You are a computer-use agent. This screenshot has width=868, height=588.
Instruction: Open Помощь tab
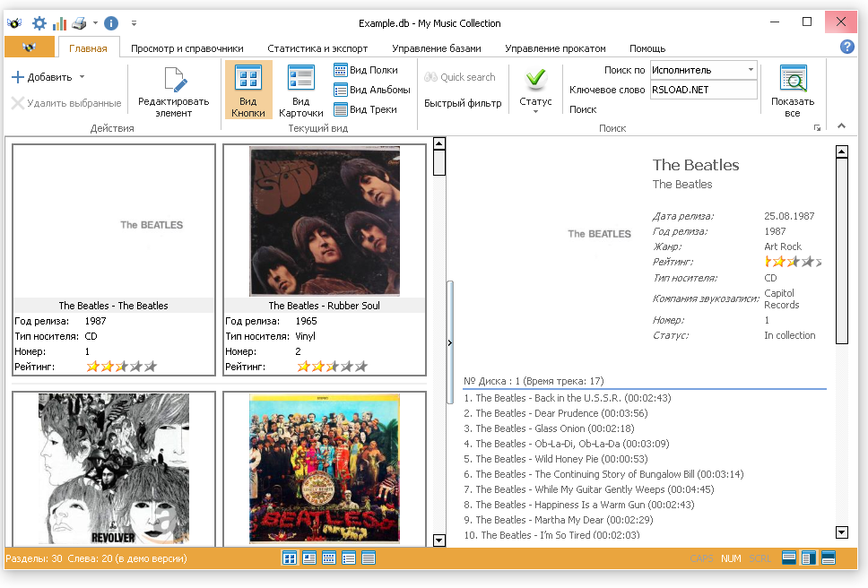click(647, 48)
